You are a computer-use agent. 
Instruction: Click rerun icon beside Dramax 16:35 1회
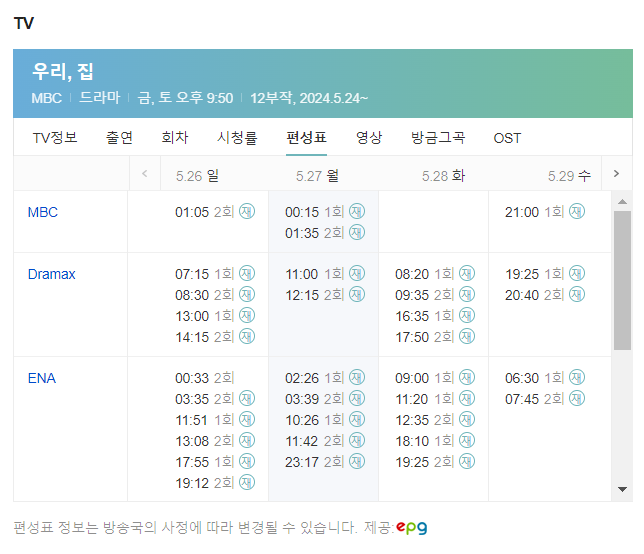click(467, 315)
